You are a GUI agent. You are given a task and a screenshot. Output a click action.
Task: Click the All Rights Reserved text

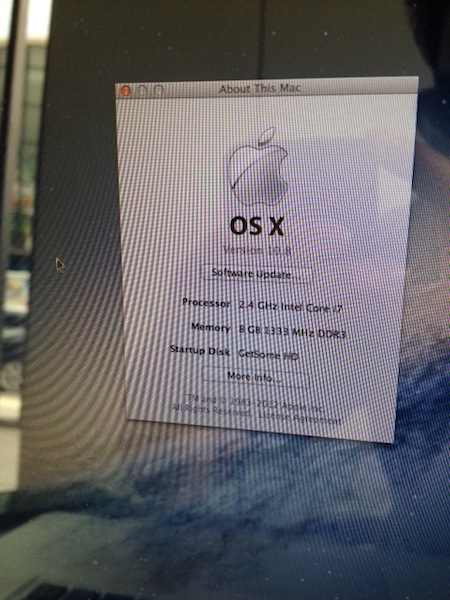point(212,410)
